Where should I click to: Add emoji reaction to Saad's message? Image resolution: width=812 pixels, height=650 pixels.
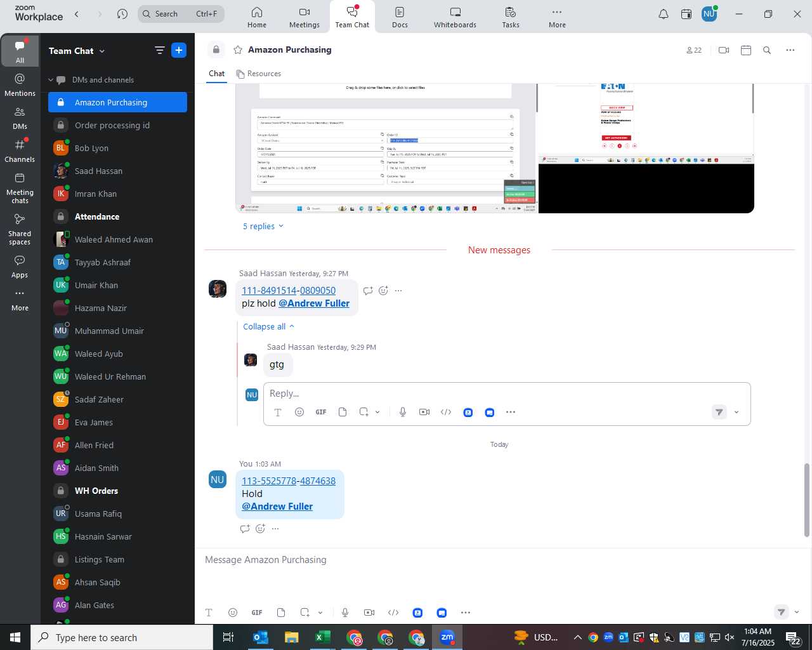[x=383, y=291]
